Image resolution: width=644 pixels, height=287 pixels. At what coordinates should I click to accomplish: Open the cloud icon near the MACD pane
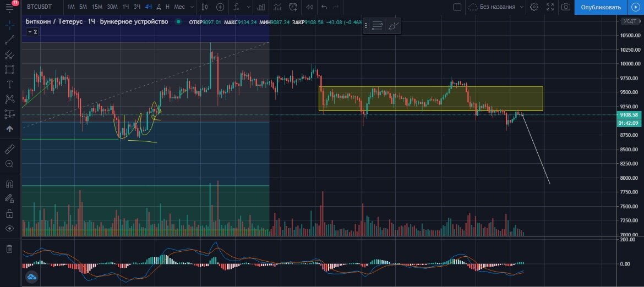pos(31,277)
